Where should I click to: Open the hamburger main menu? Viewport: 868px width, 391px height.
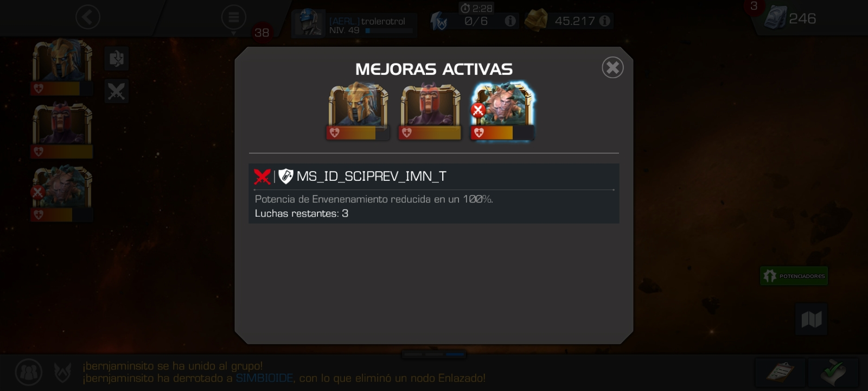(x=234, y=18)
